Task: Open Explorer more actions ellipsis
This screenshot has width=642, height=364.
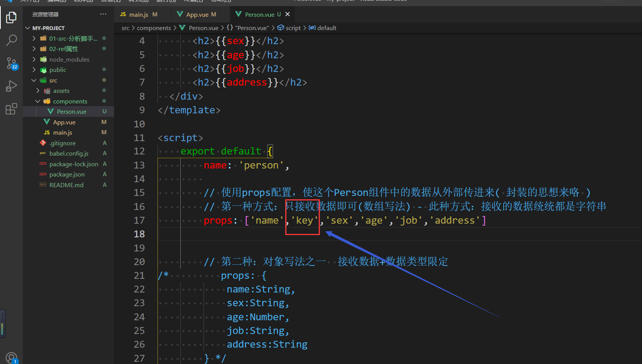Action: (x=103, y=14)
